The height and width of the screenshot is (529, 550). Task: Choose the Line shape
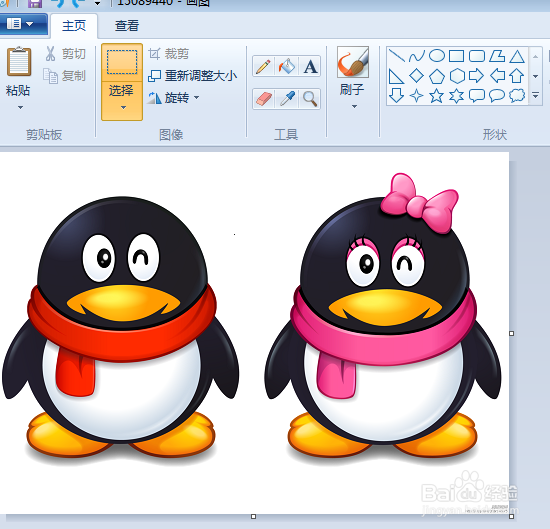pyautogui.click(x=397, y=56)
